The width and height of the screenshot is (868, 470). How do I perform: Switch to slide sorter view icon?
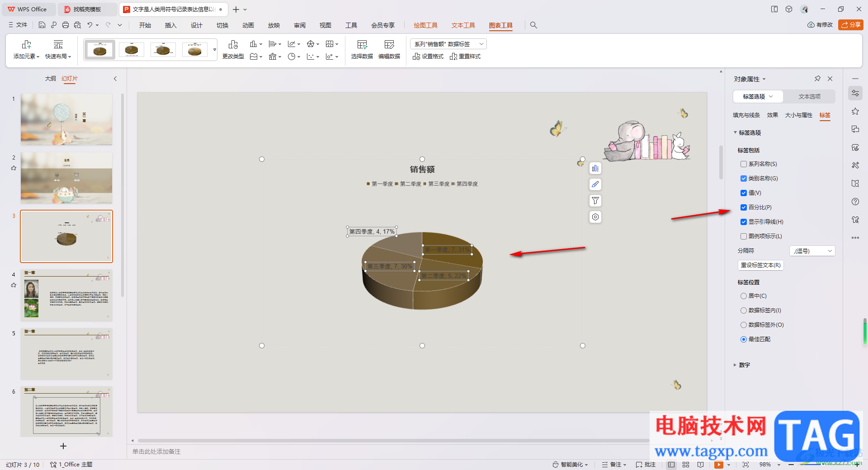(x=686, y=465)
